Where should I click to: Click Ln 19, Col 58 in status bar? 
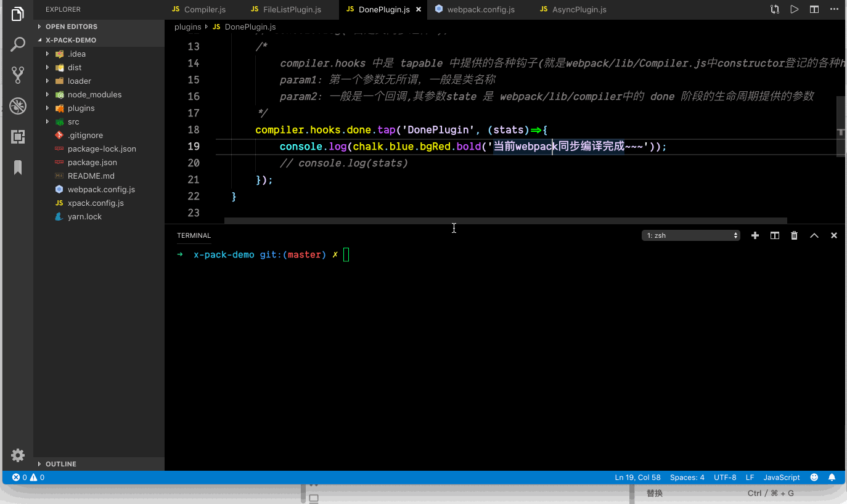point(637,478)
